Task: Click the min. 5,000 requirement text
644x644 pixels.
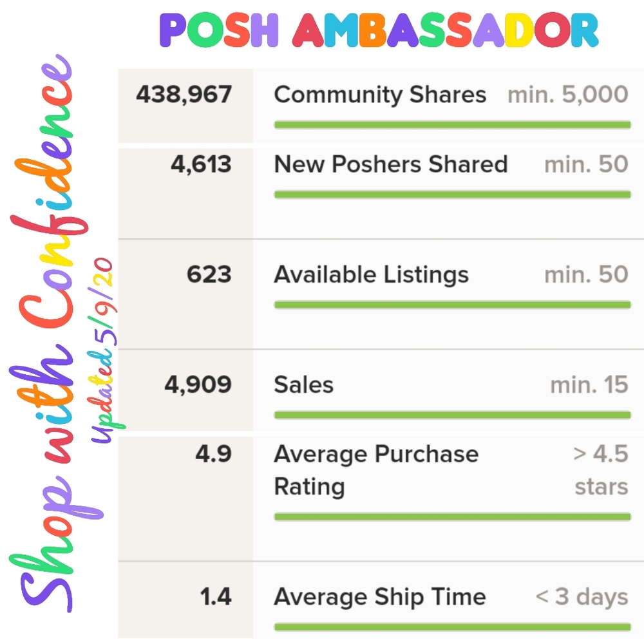Action: click(568, 95)
